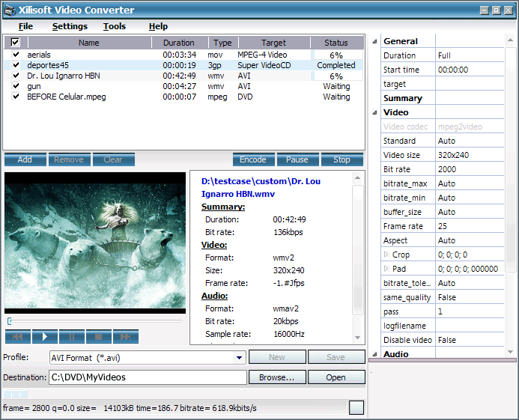The width and height of the screenshot is (519, 420).
Task: Expand the Crop property row
Action: click(x=386, y=255)
